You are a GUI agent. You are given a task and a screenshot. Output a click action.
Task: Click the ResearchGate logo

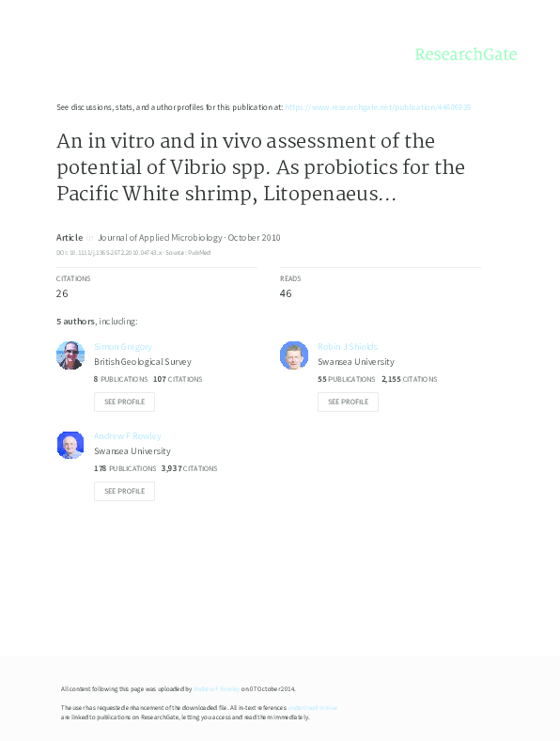pos(465,55)
